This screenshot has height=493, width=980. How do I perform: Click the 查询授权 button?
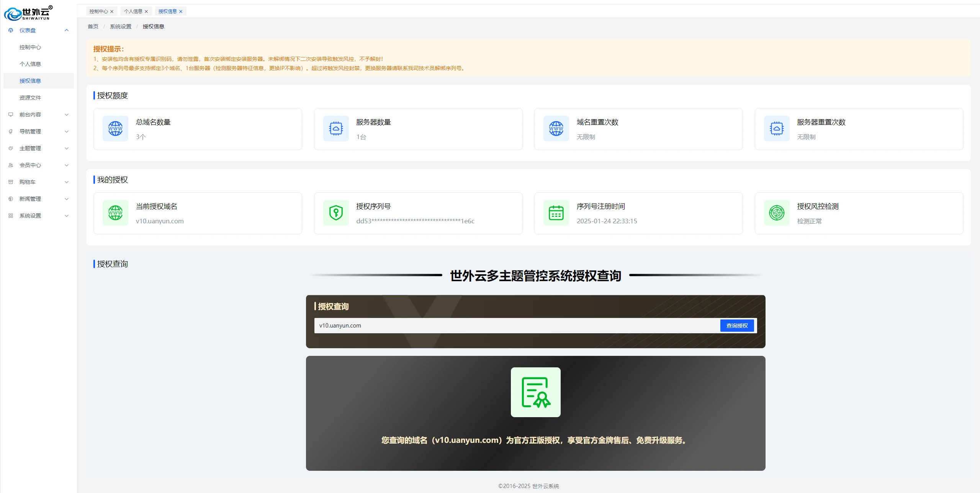click(x=737, y=326)
